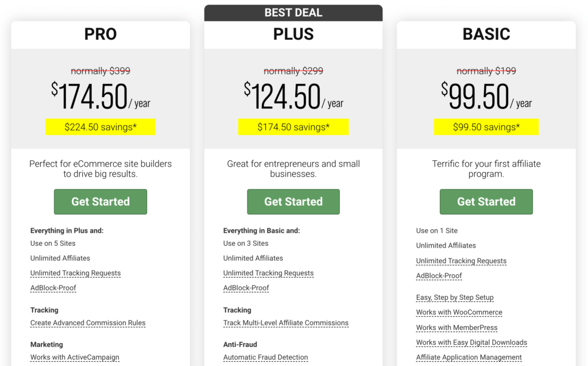Screen dimensions: 588x366
Task: Select the PLUS plan title heading
Action: pyautogui.click(x=293, y=34)
